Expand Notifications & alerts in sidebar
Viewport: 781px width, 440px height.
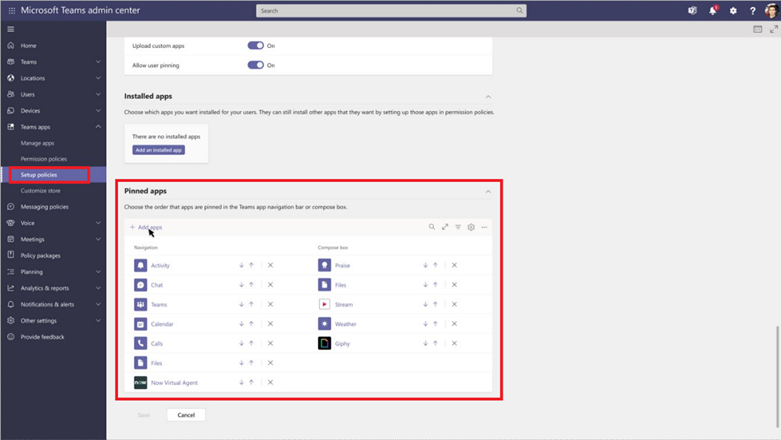coord(98,304)
